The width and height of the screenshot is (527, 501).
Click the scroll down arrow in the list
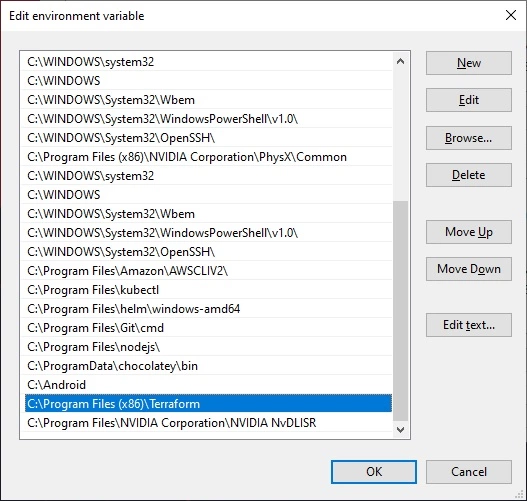(x=400, y=429)
